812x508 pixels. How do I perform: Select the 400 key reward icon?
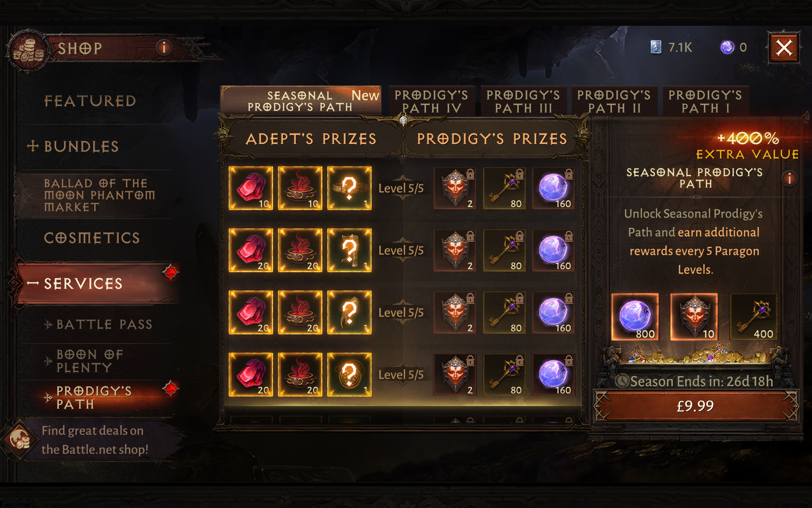coord(754,317)
